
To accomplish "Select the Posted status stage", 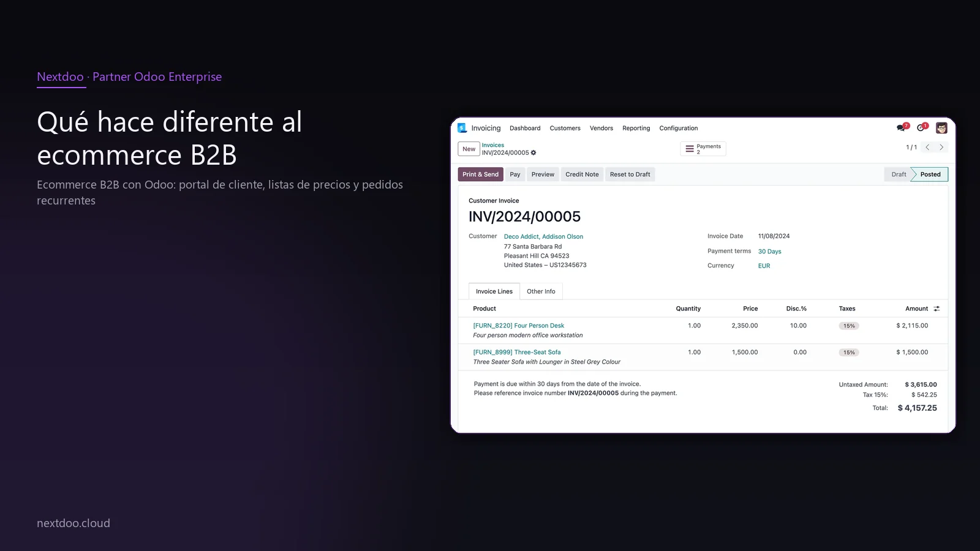I will [930, 174].
